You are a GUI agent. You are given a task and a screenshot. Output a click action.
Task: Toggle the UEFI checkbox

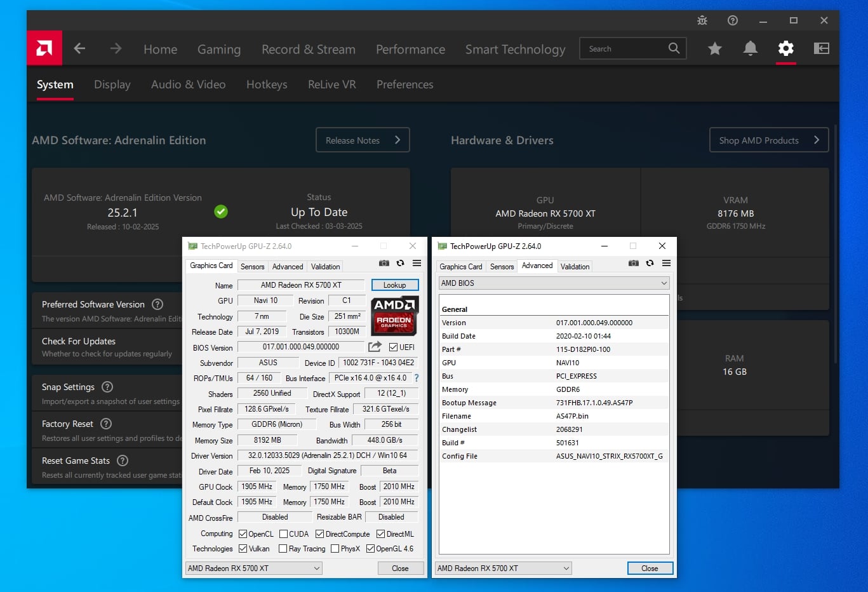(393, 347)
